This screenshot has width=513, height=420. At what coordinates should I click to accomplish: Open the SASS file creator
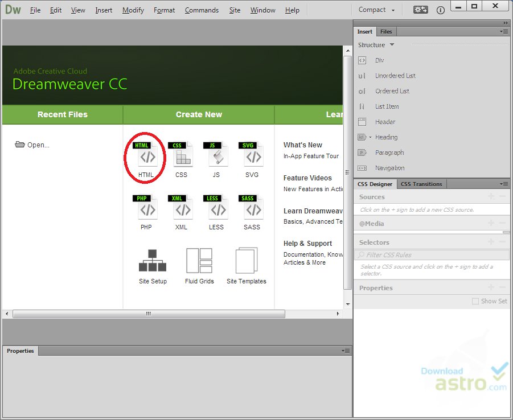tap(252, 209)
